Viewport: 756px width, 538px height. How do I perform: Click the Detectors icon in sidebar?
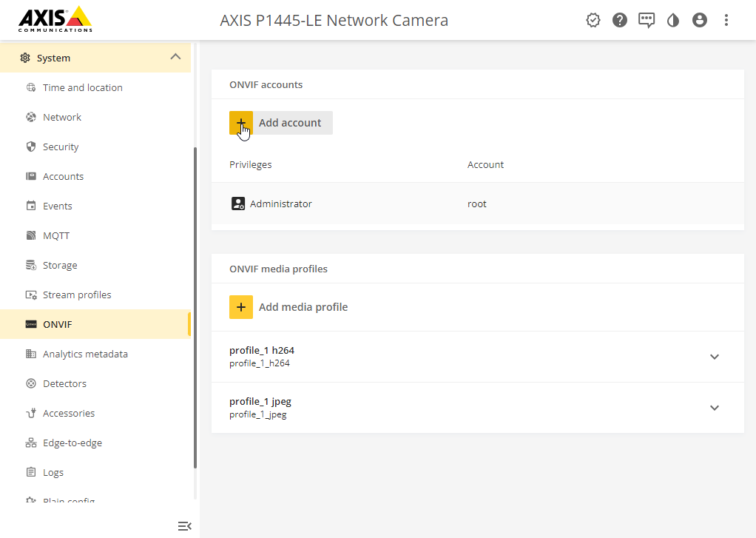31,383
